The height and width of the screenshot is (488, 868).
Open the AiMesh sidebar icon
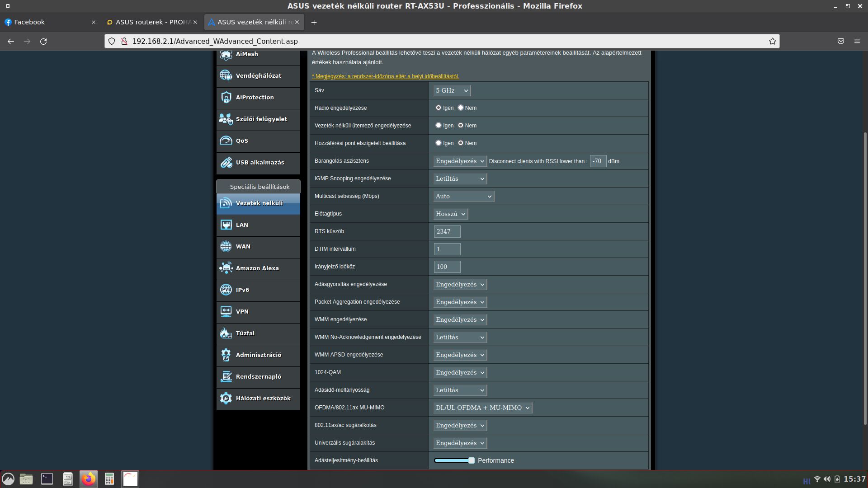tap(226, 54)
